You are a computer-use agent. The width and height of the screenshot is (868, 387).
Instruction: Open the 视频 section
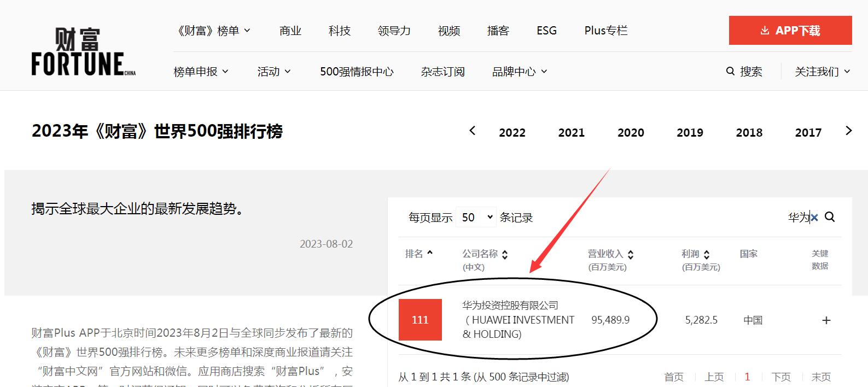pyautogui.click(x=449, y=31)
